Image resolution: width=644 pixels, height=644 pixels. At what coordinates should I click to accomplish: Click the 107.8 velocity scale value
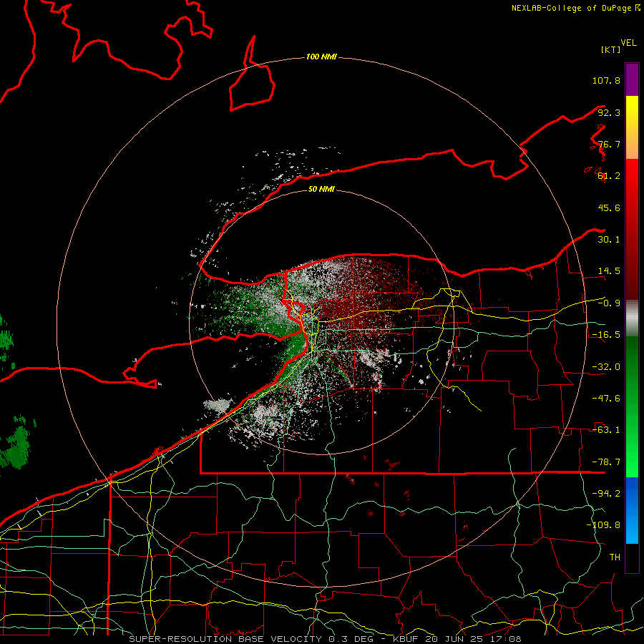[x=606, y=80]
